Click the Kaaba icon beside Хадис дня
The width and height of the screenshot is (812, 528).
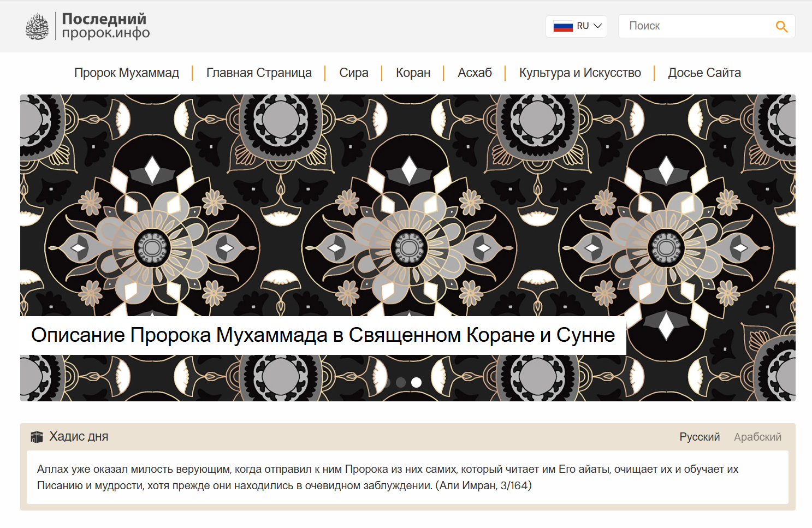(37, 437)
